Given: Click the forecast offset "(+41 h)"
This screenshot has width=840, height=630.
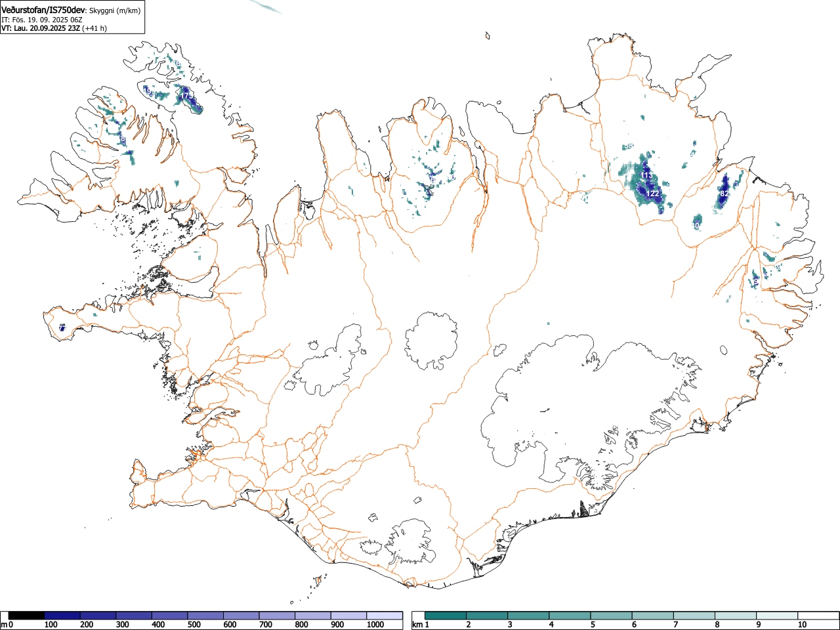Looking at the screenshot, I should point(94,28).
